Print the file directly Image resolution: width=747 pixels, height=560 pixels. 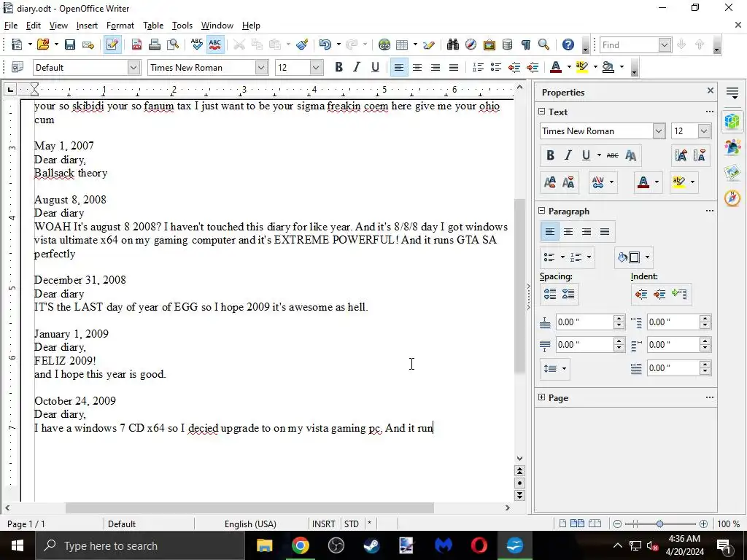click(x=155, y=44)
